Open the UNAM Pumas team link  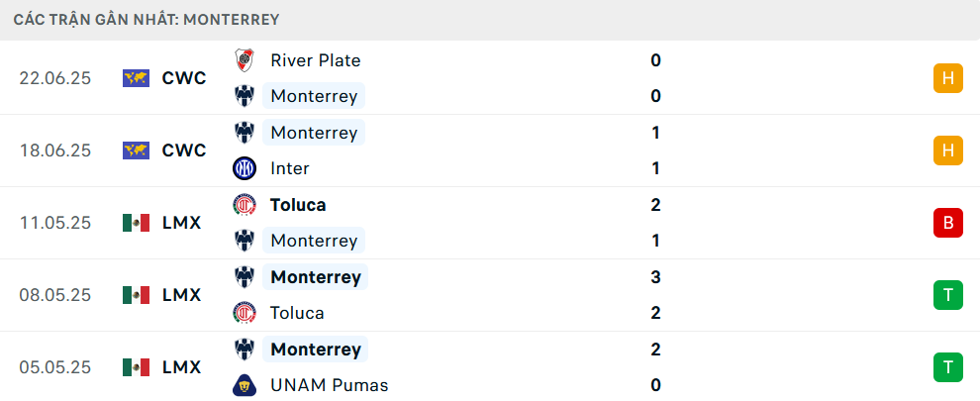(x=329, y=385)
